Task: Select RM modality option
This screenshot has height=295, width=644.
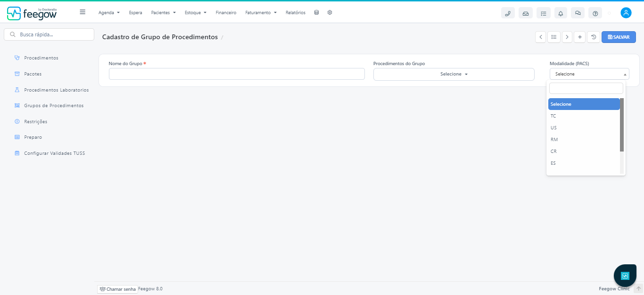Action: tap(584, 139)
